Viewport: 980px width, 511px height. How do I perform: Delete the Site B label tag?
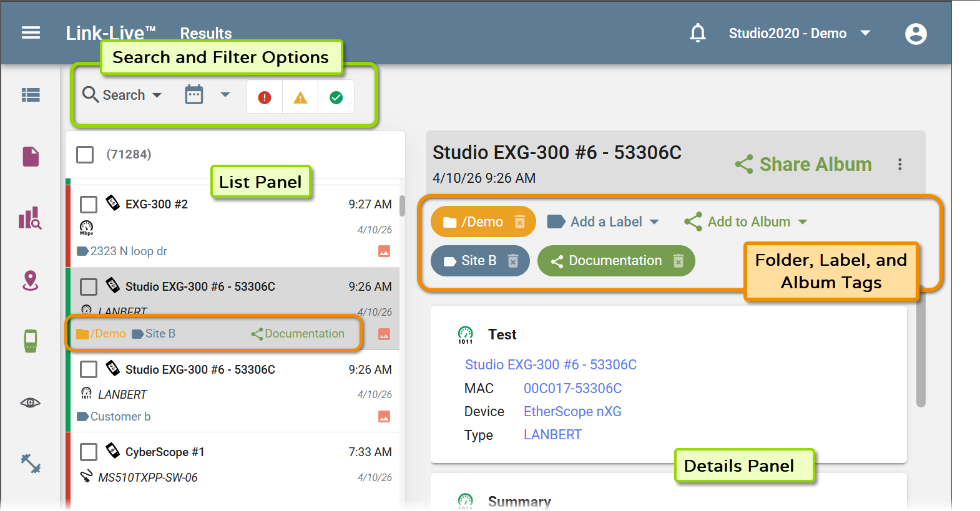(x=513, y=261)
